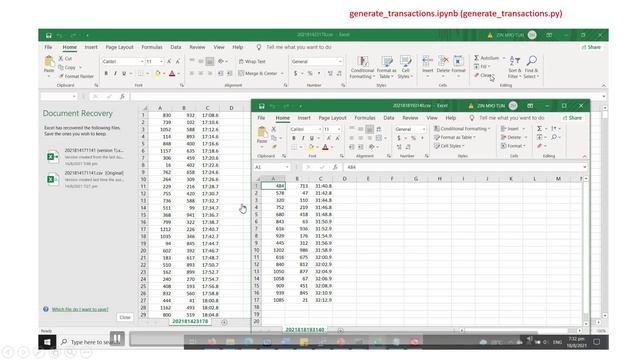Viewport: 640px width, 360px height.
Task: Open File menu in front Excel window
Action: click(261, 118)
